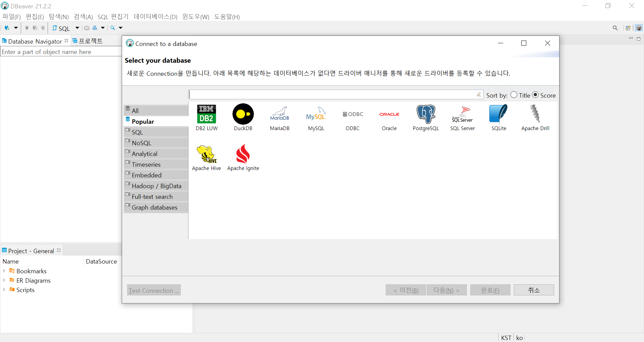Open New Connection dropdown arrow
This screenshot has width=644, height=342.
click(16, 28)
